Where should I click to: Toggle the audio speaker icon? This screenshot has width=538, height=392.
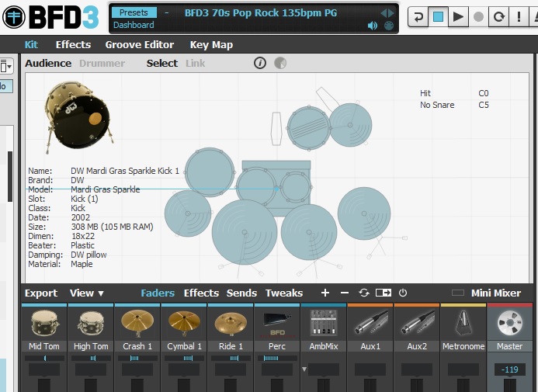[373, 26]
